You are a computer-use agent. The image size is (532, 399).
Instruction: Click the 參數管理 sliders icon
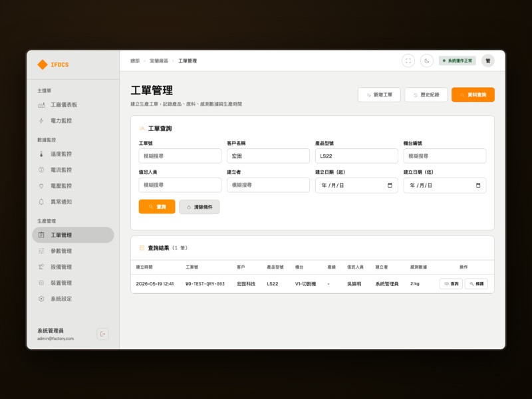(x=41, y=251)
